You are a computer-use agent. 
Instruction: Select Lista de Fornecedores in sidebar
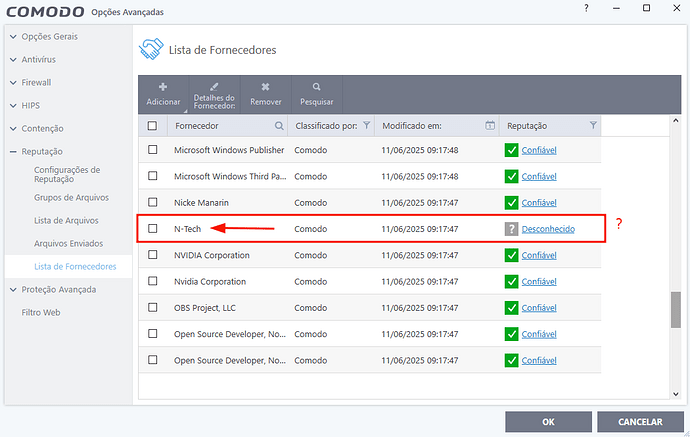click(x=75, y=267)
